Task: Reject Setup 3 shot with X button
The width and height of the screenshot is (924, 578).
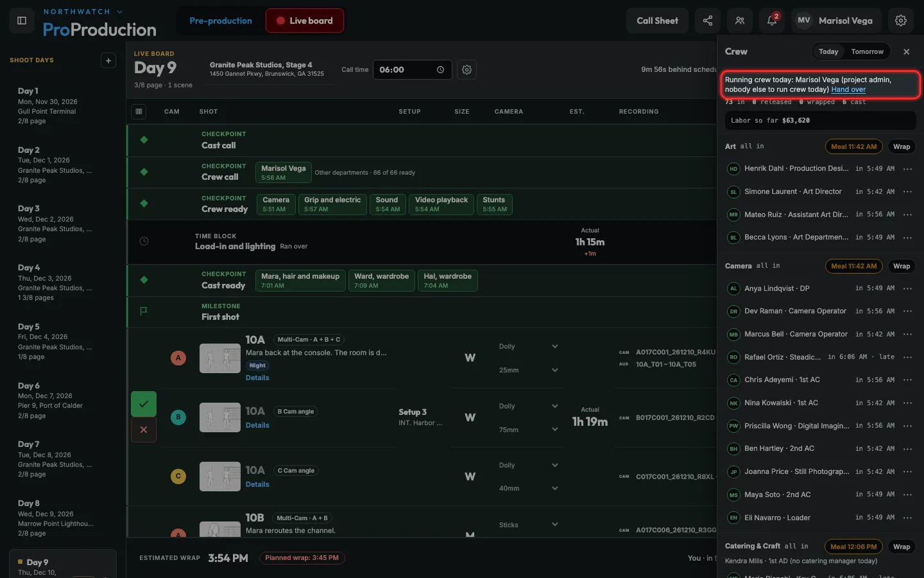Action: [x=144, y=430]
